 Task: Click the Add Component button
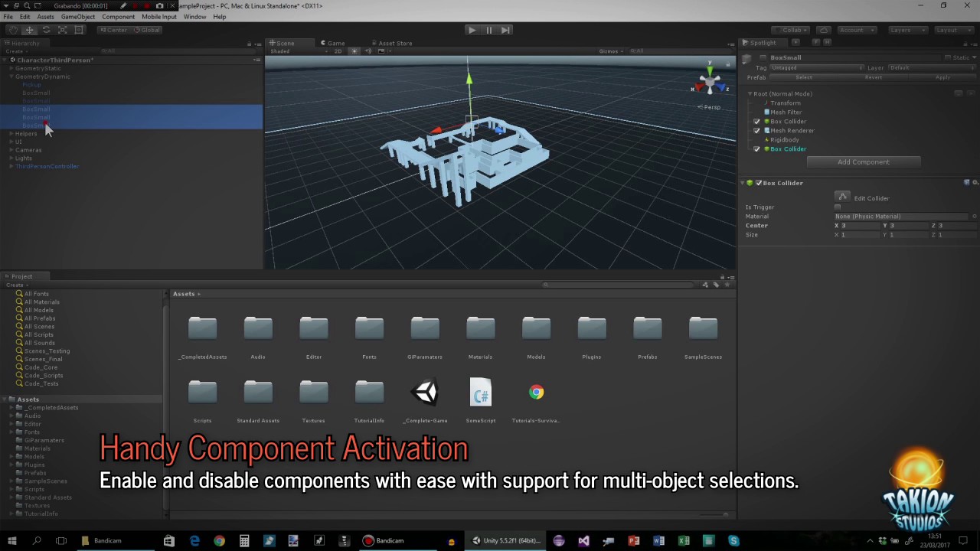point(864,161)
